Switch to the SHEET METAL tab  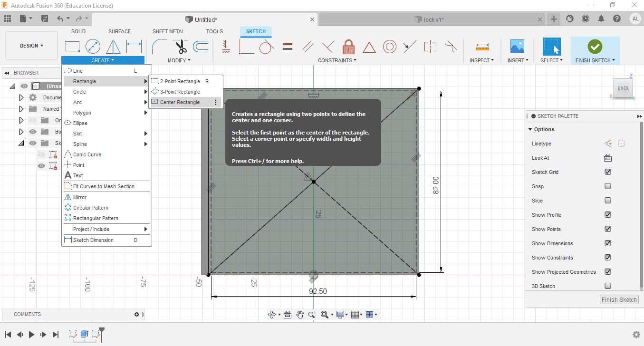coord(168,31)
